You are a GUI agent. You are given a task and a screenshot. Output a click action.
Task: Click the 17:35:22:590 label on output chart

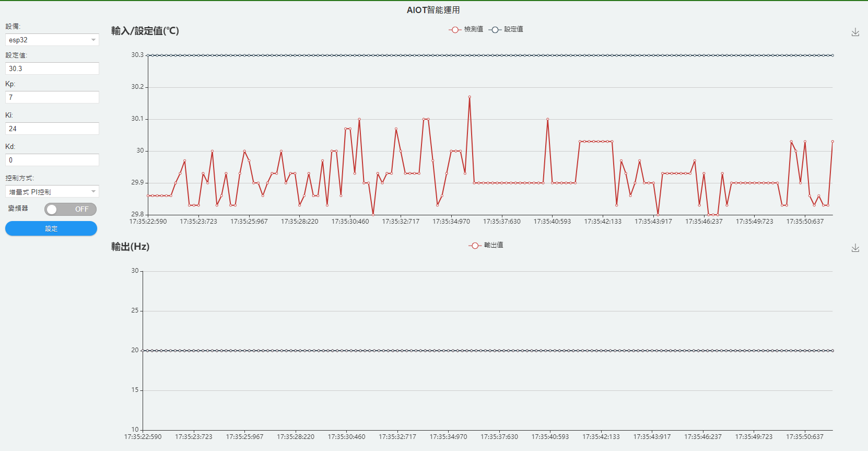pos(143,437)
